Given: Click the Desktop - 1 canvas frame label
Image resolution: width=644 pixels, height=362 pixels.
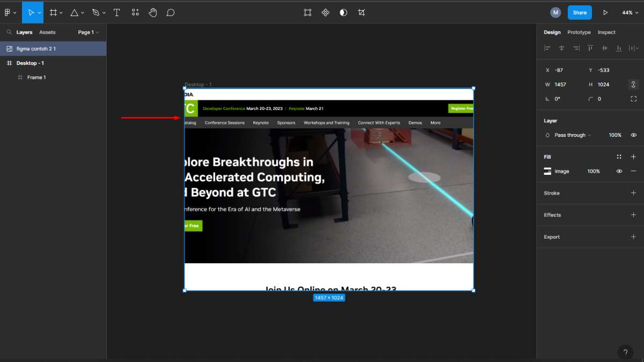Looking at the screenshot, I should click(x=198, y=85).
